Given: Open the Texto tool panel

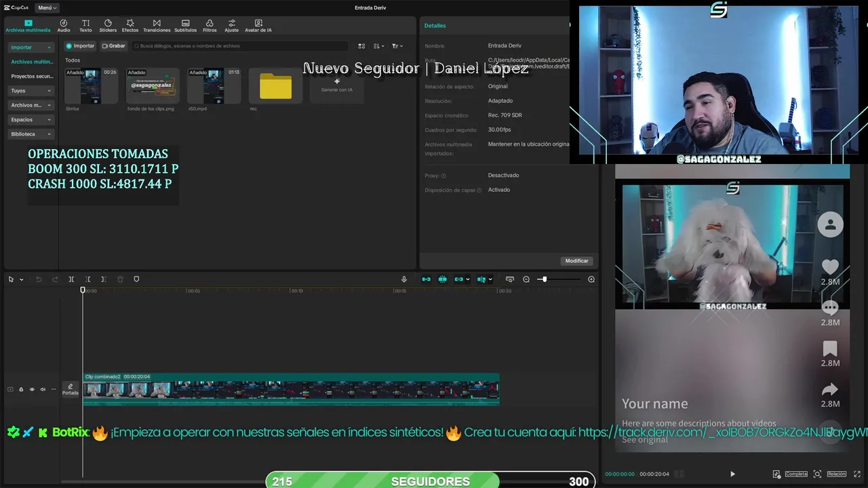Looking at the screenshot, I should [x=85, y=26].
